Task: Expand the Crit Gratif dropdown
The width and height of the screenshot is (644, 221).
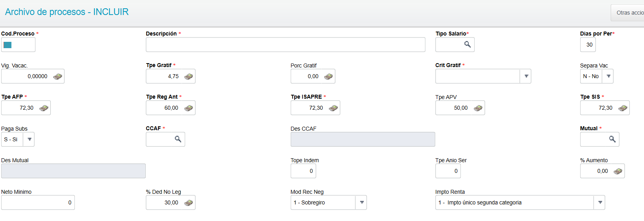Action: point(526,76)
